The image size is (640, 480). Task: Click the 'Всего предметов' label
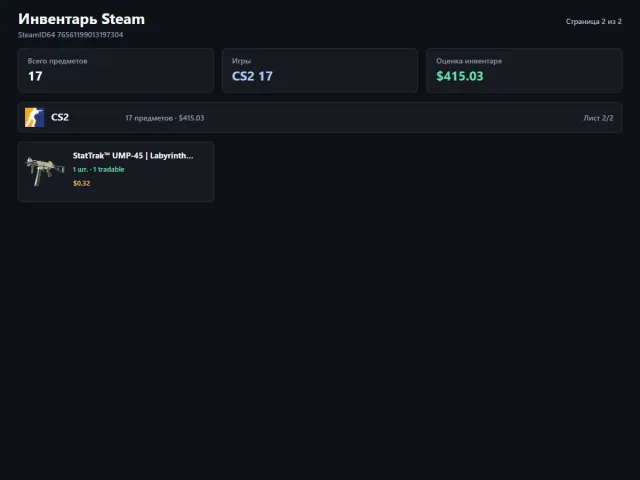point(58,61)
